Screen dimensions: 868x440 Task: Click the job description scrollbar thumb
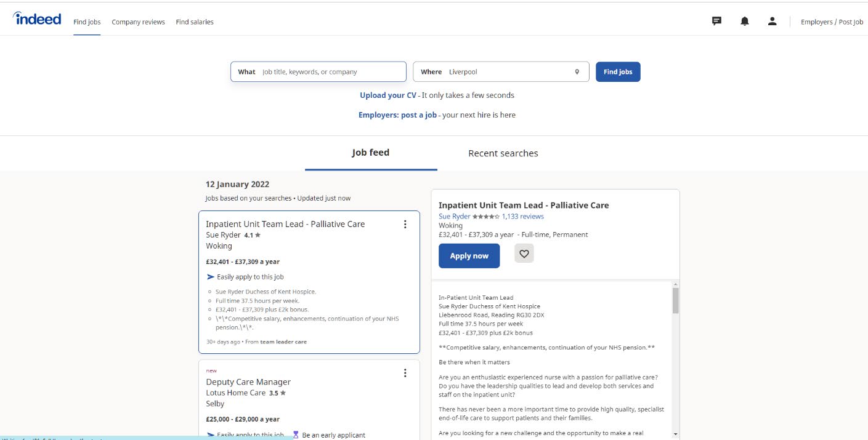tap(675, 300)
